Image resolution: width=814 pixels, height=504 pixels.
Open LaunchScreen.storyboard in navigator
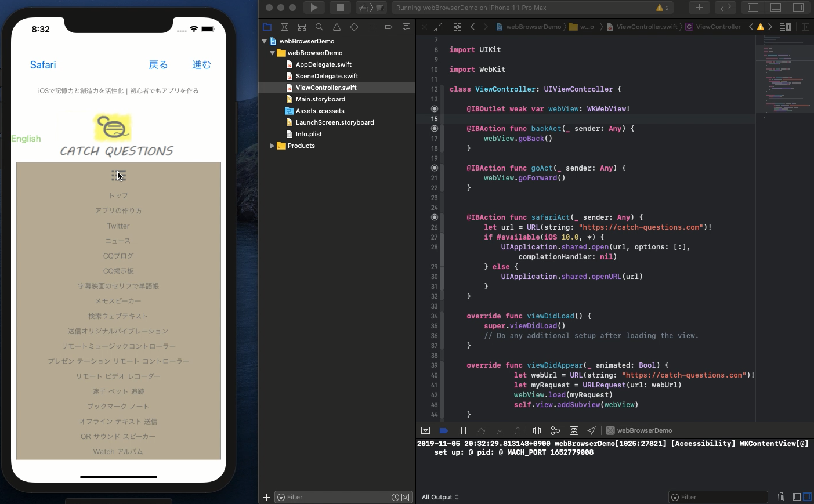(x=335, y=122)
